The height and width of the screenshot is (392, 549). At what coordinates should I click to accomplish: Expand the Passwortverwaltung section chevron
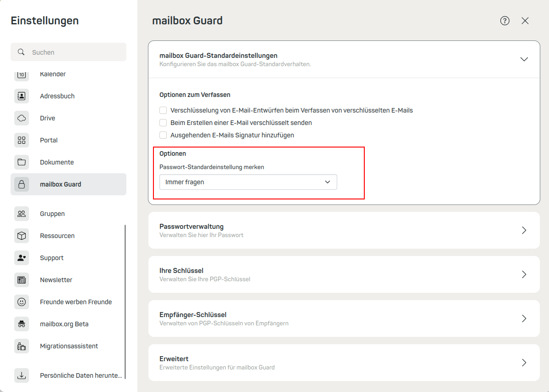tap(524, 230)
